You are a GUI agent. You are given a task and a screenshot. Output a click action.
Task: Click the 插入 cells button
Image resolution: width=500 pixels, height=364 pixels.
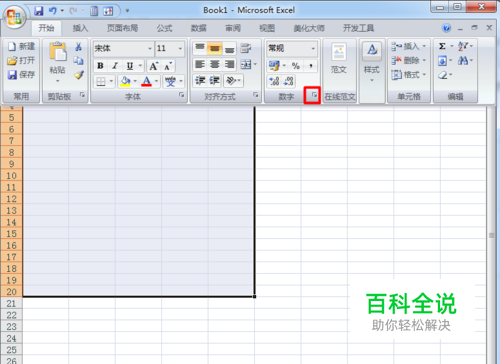click(408, 46)
